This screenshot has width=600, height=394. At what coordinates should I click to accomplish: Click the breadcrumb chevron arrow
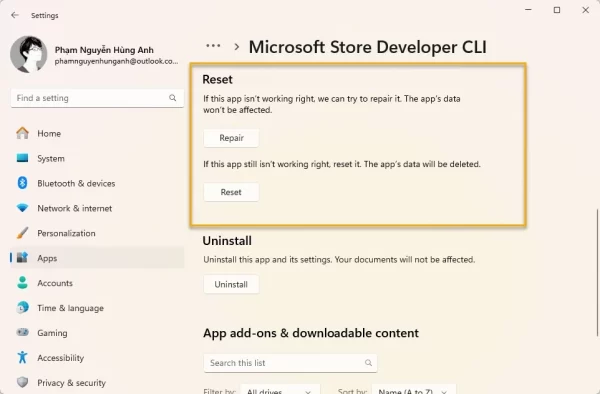(x=237, y=47)
